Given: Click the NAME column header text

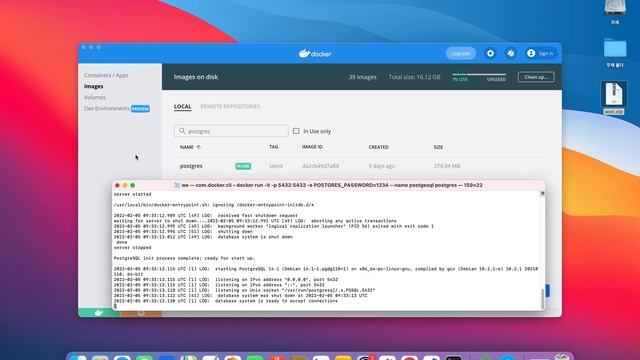Looking at the screenshot, I should (187, 147).
